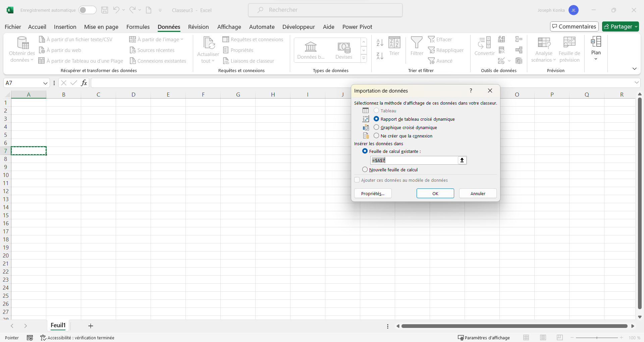Open Connexions existantes
Viewport: 644px width, 342px height.
pyautogui.click(x=158, y=61)
